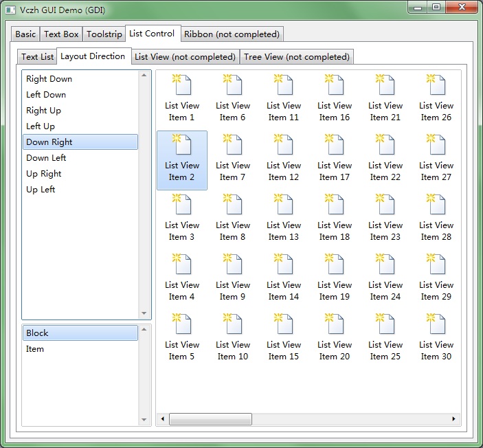Click the List View Item 15 icon
The width and height of the screenshot is (483, 448).
tap(283, 324)
